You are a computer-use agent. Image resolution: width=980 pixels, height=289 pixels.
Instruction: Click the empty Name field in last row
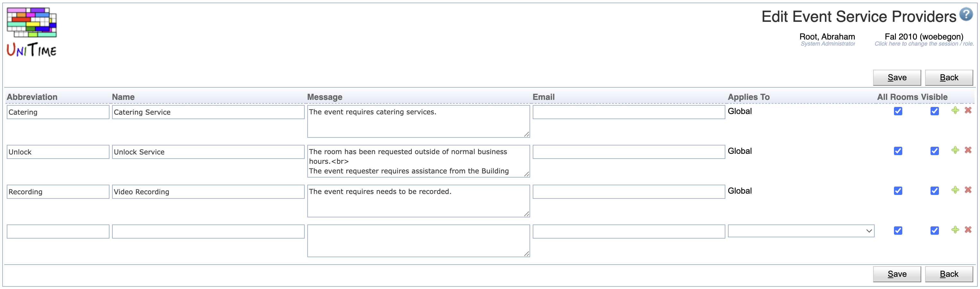coord(208,232)
